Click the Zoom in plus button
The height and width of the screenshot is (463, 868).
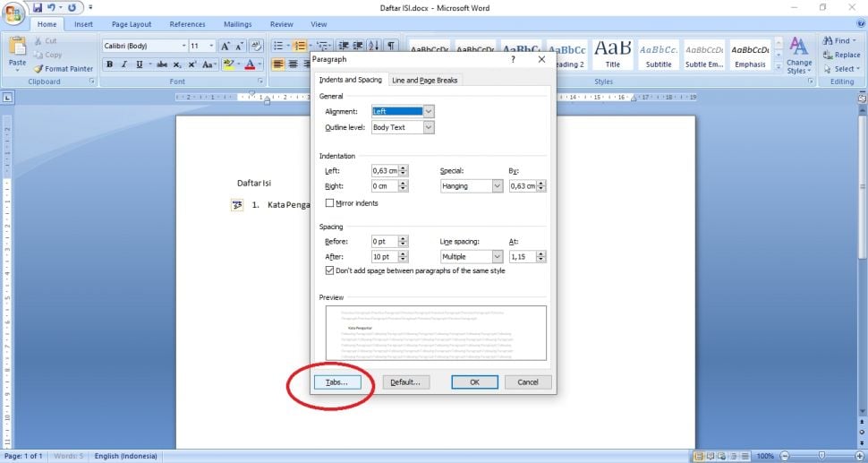click(x=859, y=456)
